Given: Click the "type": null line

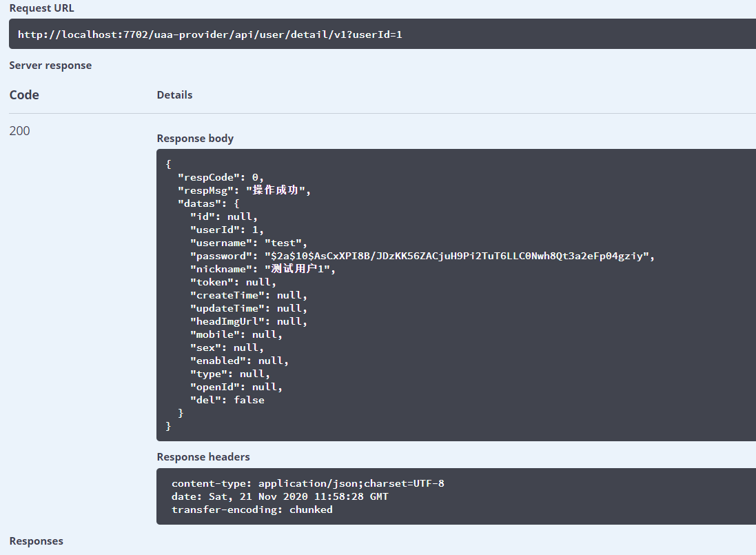Looking at the screenshot, I should (x=230, y=374).
